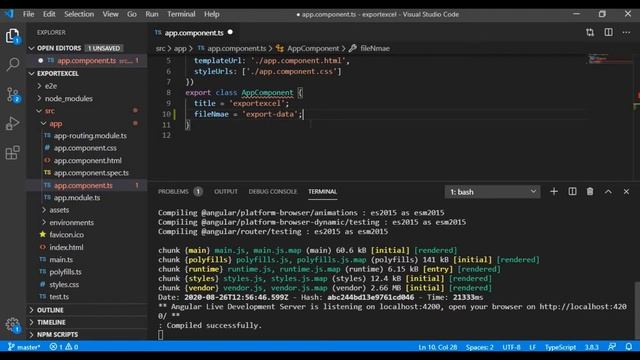
Task: Change end-of-line sequence via LF status item
Action: (532, 347)
